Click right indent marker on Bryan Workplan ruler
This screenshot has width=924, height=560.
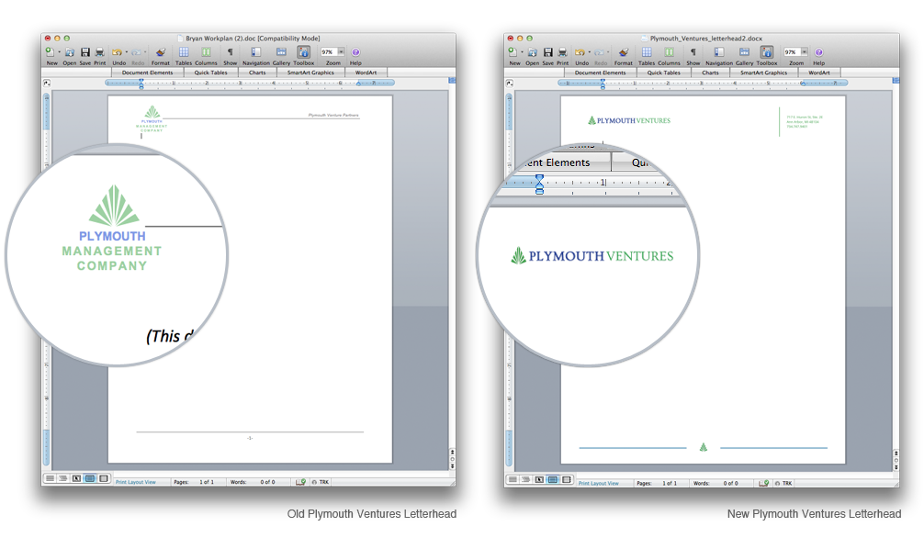coord(358,84)
